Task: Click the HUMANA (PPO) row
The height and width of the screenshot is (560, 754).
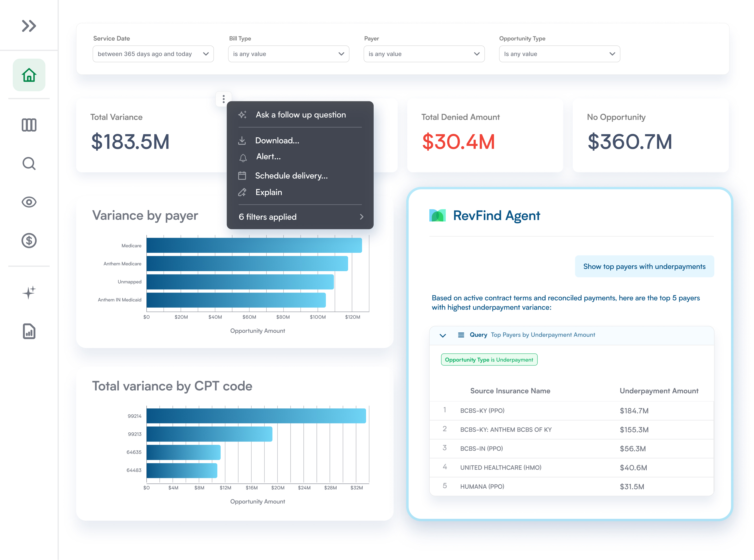Action: click(571, 487)
